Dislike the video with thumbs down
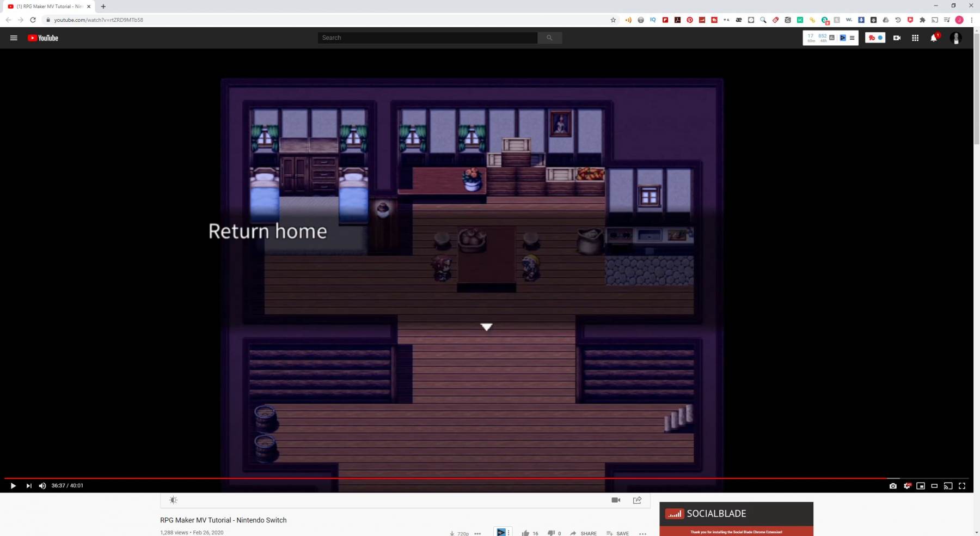The height and width of the screenshot is (536, 980). [551, 533]
